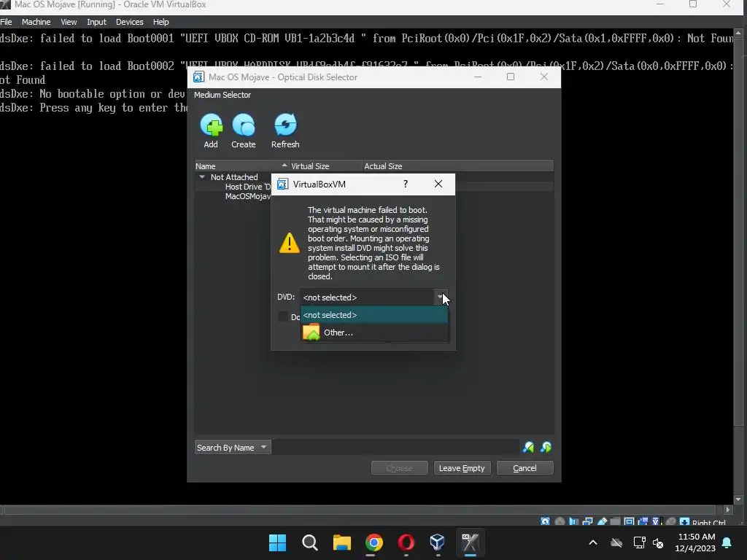Sort by the Virtual Size column header
The width and height of the screenshot is (747, 560).
click(x=326, y=166)
